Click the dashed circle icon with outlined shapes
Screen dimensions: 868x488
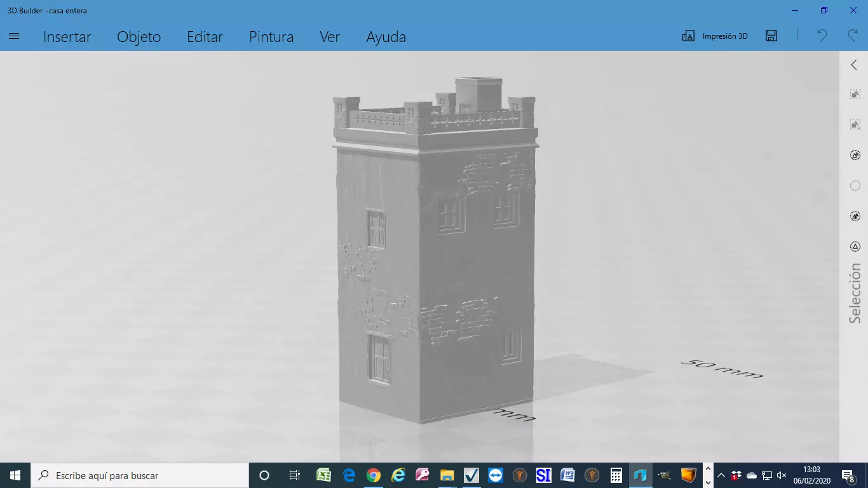pyautogui.click(x=855, y=155)
